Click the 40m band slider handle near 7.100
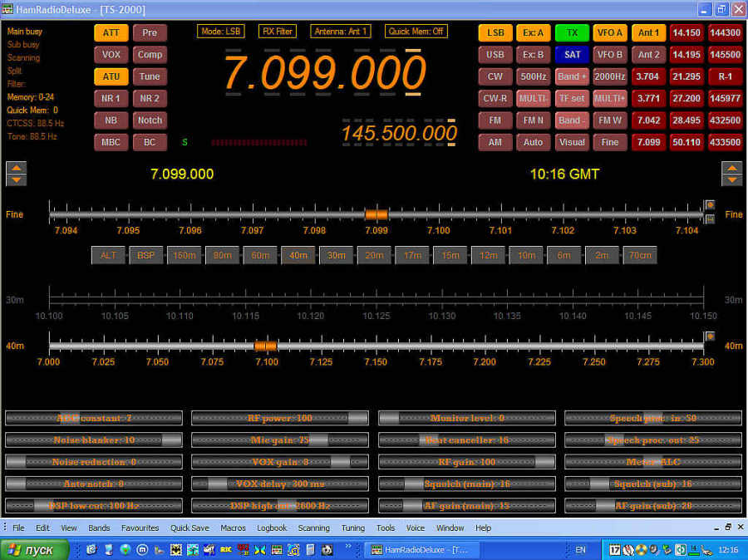 pyautogui.click(x=265, y=346)
